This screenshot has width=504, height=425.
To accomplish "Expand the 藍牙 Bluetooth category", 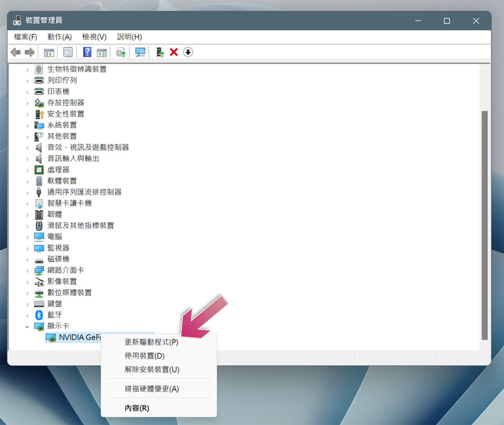I will [27, 316].
